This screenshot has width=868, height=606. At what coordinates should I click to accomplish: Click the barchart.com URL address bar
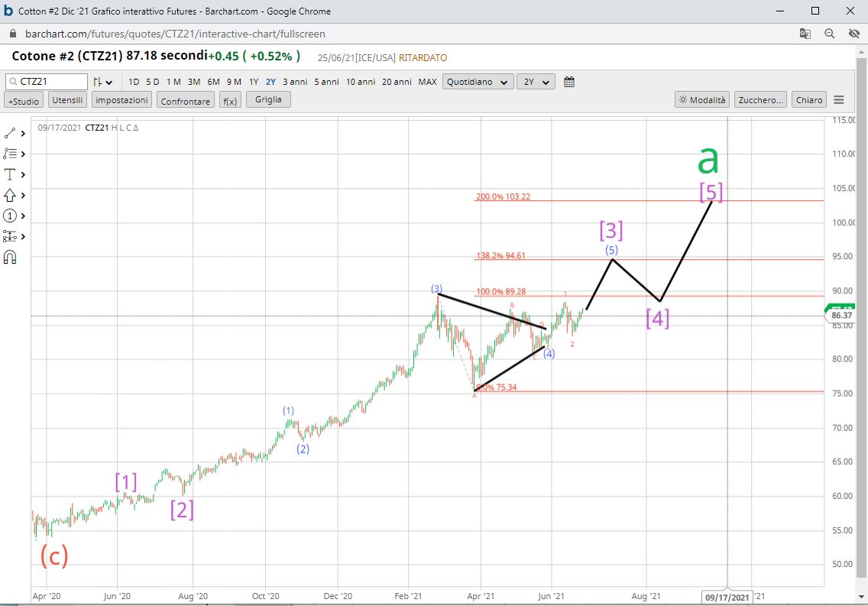(175, 34)
